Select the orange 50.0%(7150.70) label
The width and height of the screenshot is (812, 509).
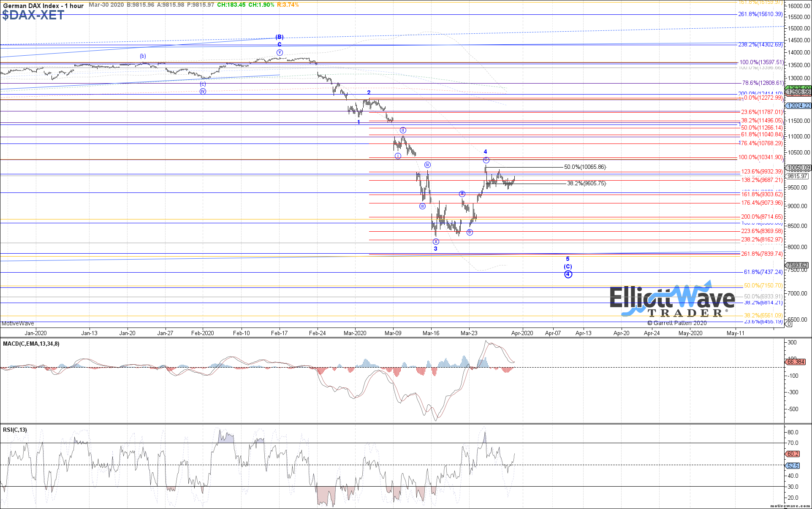763,286
